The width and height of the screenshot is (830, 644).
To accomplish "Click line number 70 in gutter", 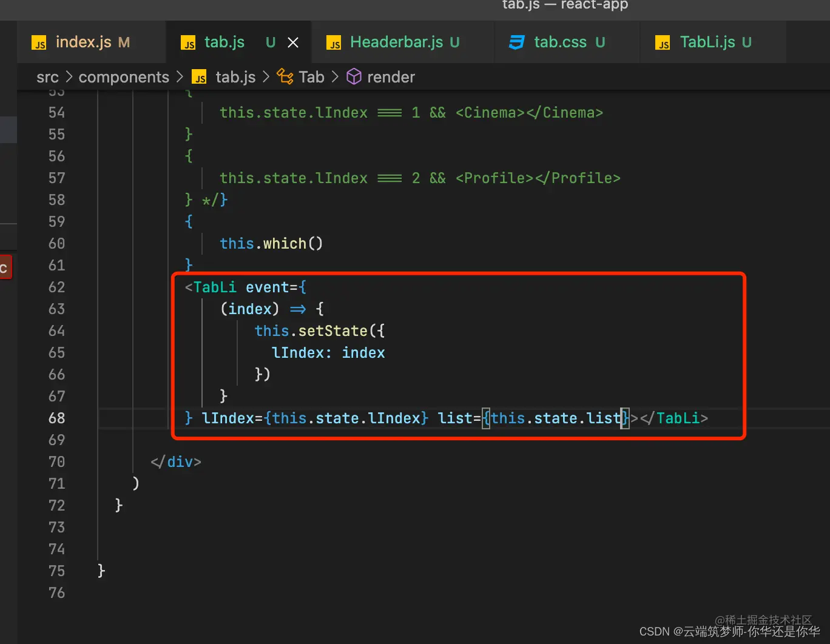I will (x=56, y=462).
